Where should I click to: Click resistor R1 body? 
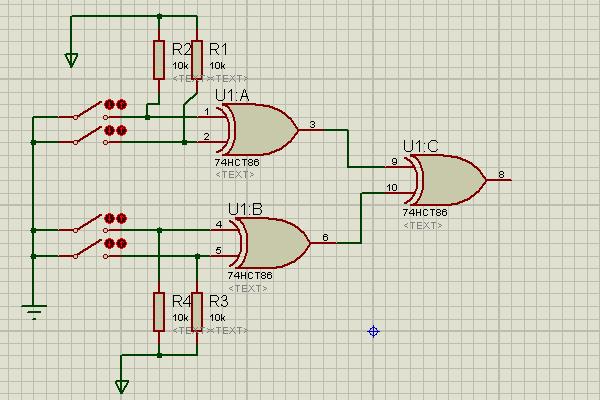197,60
